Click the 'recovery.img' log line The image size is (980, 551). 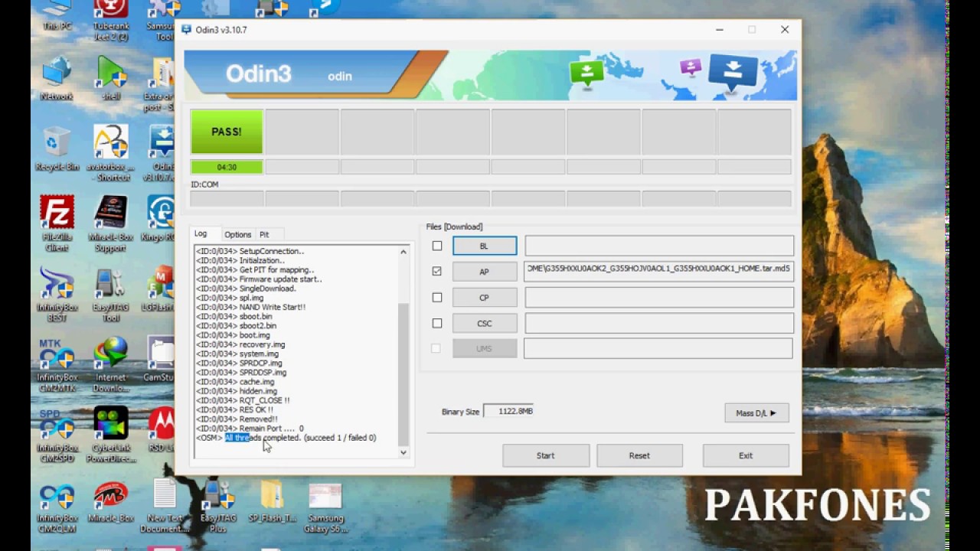click(240, 344)
